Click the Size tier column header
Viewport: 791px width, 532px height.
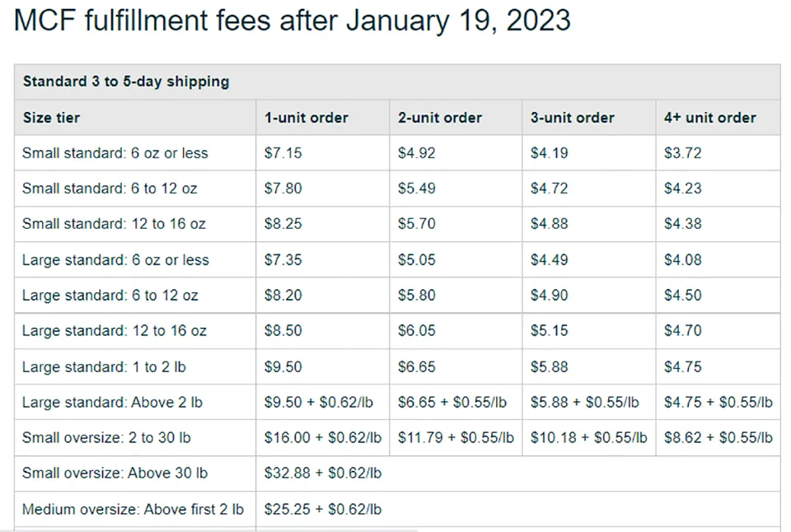(x=51, y=118)
